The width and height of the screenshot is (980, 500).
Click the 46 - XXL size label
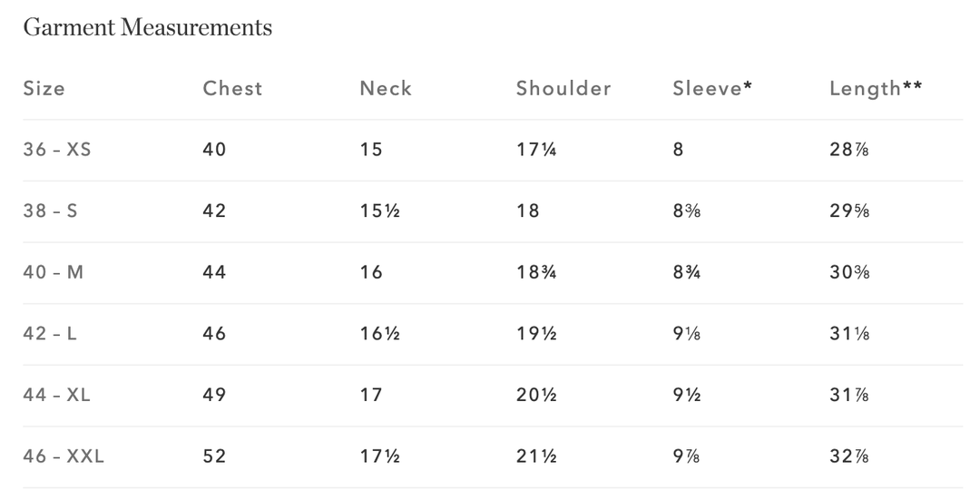[64, 456]
